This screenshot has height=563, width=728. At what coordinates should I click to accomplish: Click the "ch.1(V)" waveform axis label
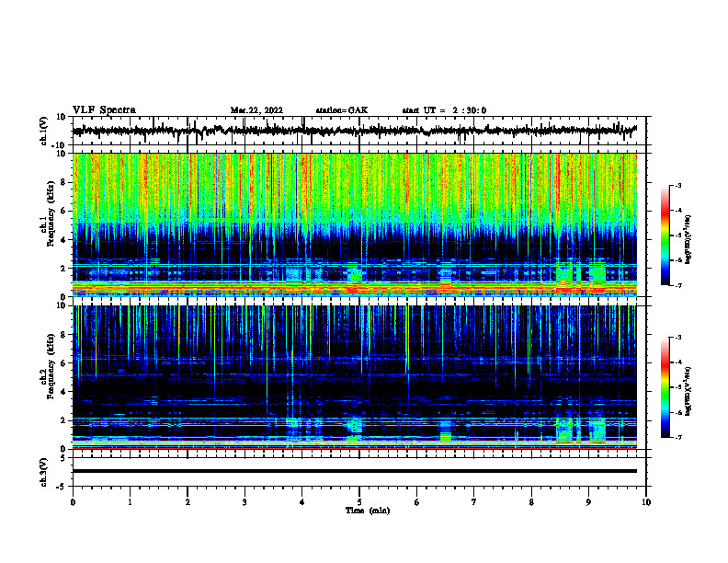click(44, 131)
